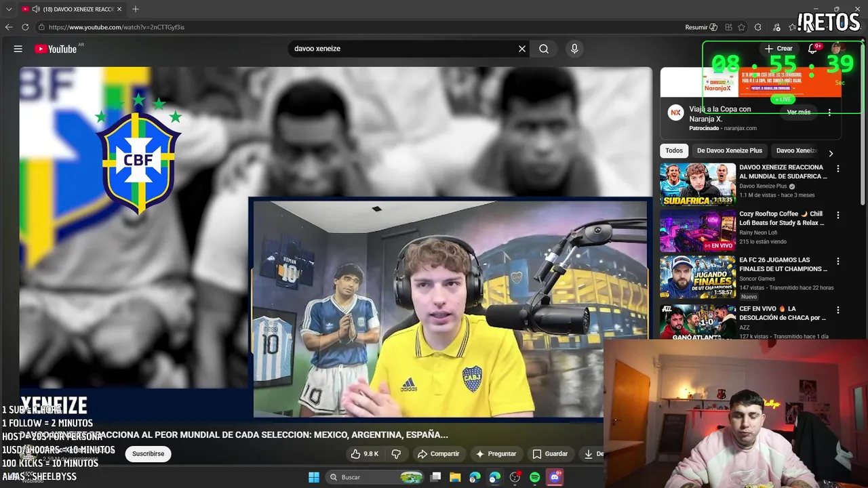
Task: Open File Explorer from the taskbar
Action: click(455, 477)
